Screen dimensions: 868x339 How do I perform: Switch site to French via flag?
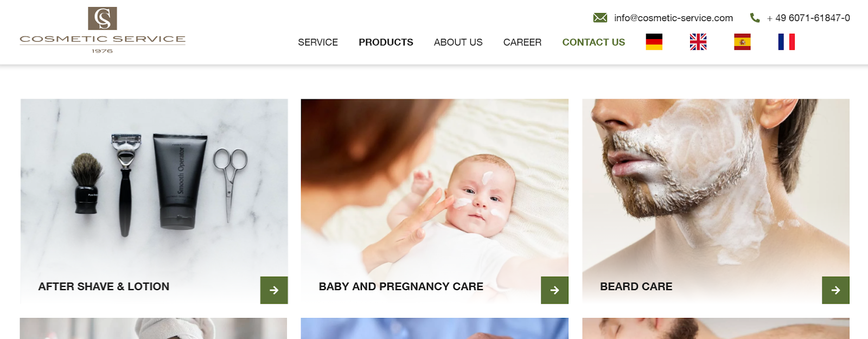click(787, 42)
